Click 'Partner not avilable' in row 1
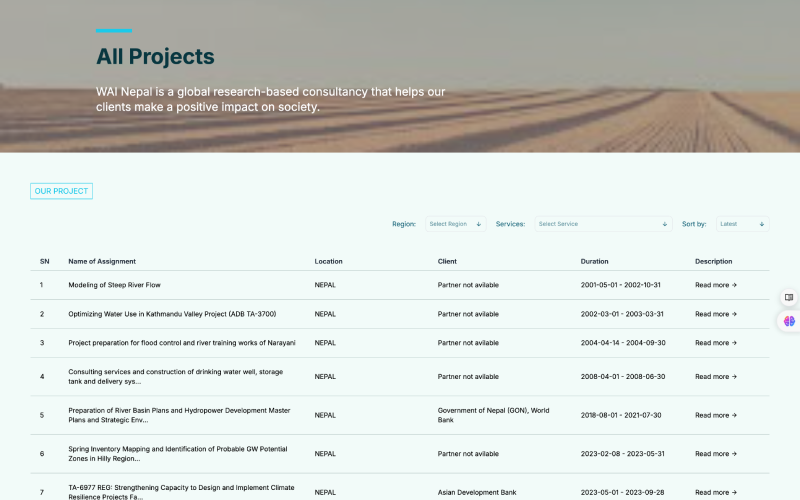Viewport: 800px width, 500px height. (x=468, y=285)
